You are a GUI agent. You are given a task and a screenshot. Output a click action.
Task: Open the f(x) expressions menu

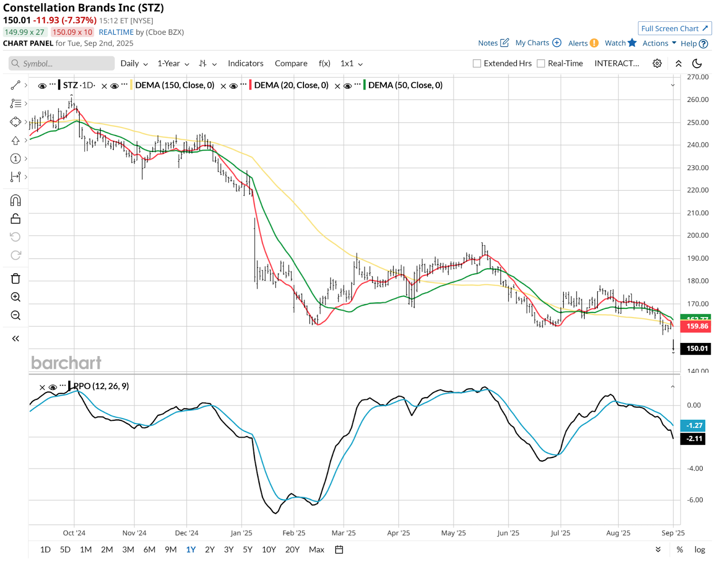pos(324,64)
